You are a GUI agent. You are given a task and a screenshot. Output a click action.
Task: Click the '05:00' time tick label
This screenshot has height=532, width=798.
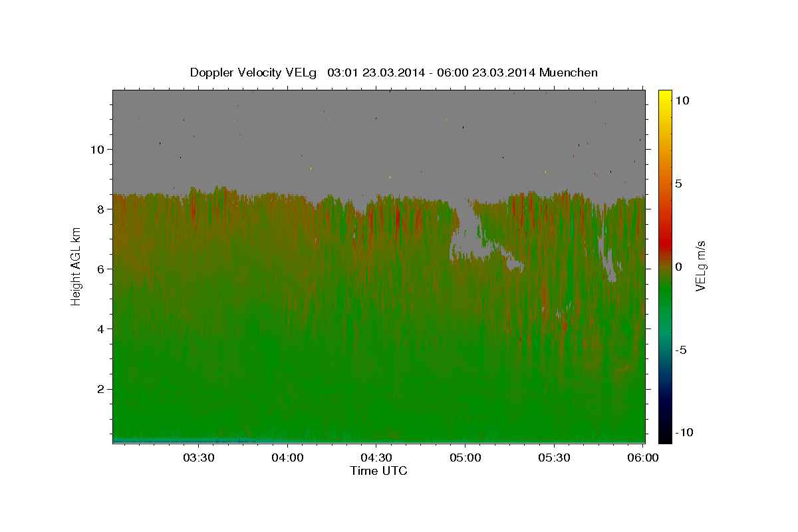pyautogui.click(x=465, y=458)
